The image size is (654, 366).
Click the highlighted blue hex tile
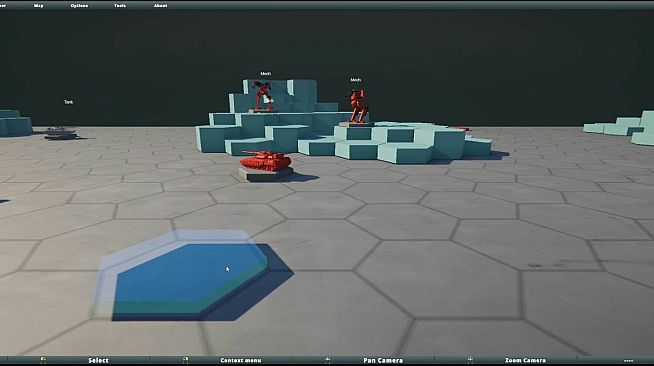coord(192,277)
